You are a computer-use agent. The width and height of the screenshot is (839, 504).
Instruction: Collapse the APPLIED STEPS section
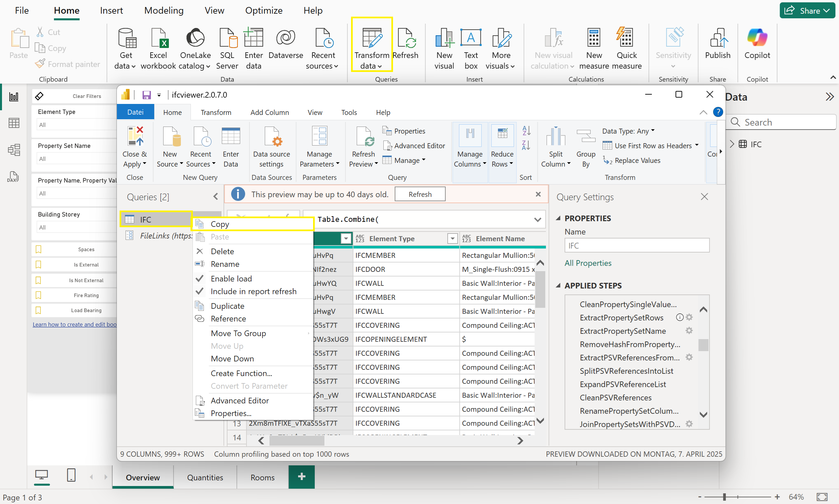[558, 285]
